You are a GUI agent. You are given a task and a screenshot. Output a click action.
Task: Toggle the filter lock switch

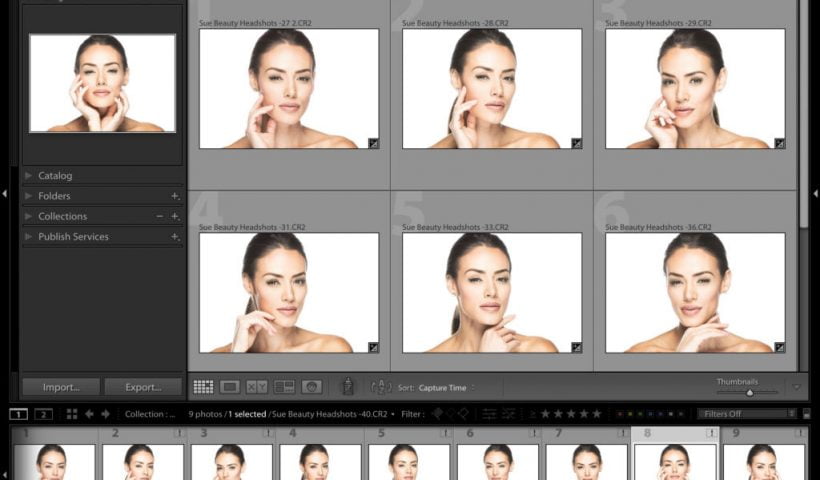[x=807, y=414]
